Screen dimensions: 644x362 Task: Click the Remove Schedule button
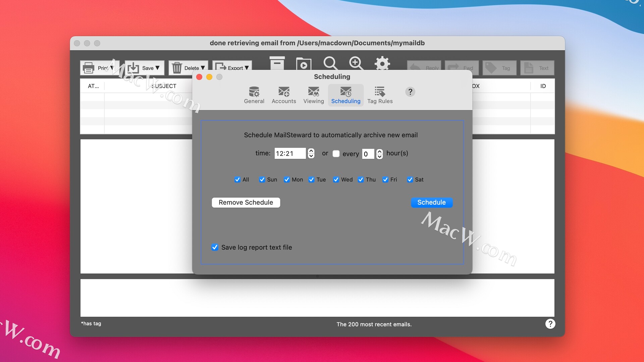click(x=246, y=202)
